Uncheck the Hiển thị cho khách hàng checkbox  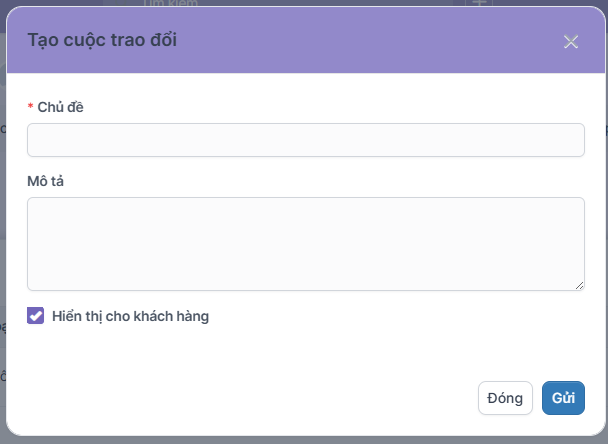tap(35, 316)
